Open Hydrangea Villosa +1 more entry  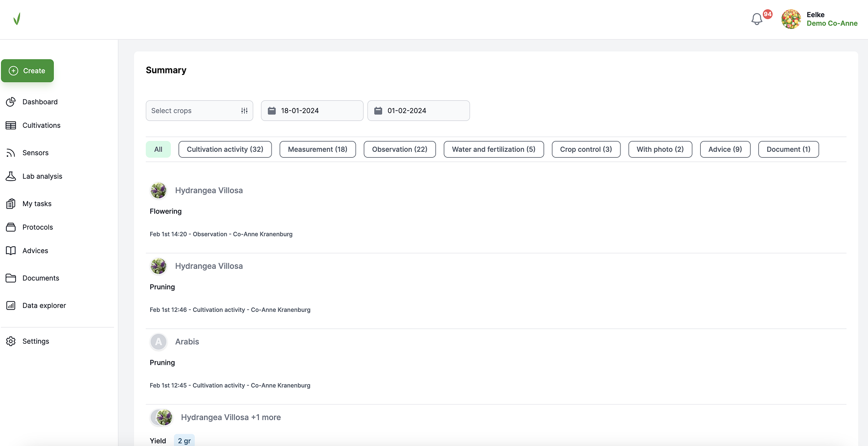(x=231, y=417)
